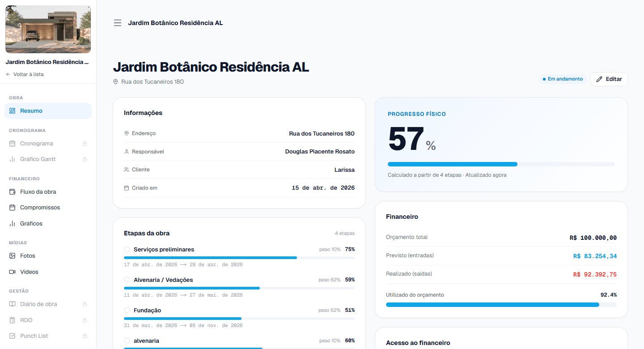Click the Fundação stage progress bar
This screenshot has height=349, width=644.
click(239, 319)
